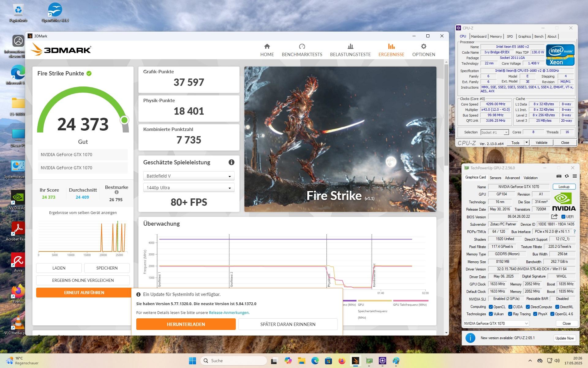Expand the NVIDIA GeForce GTX 1070 selector
588x368 pixels.
tap(496, 324)
